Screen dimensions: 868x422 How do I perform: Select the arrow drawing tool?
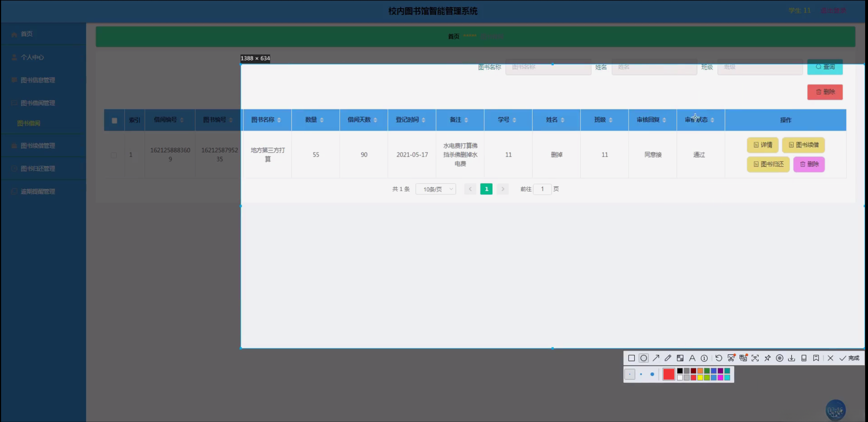656,358
